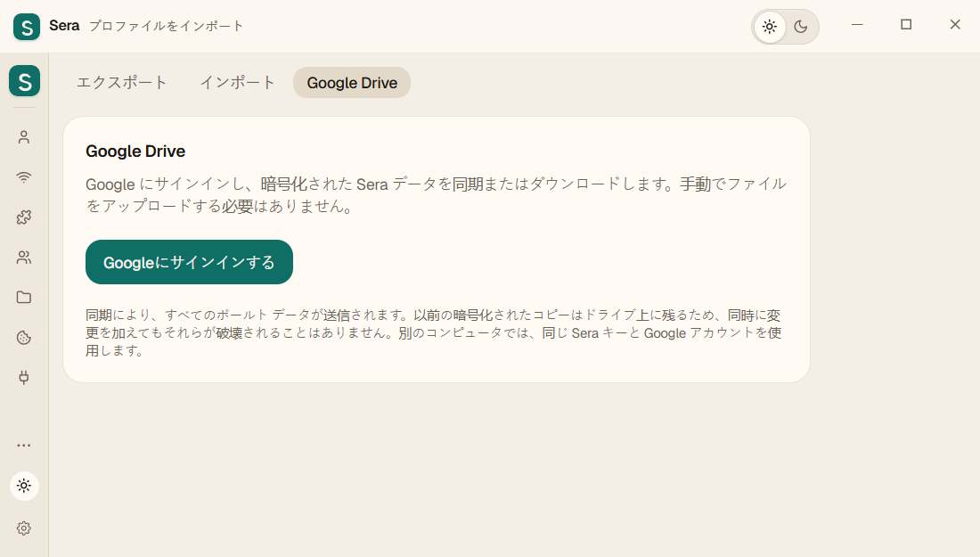Click the Sera app name in title bar

point(64,26)
